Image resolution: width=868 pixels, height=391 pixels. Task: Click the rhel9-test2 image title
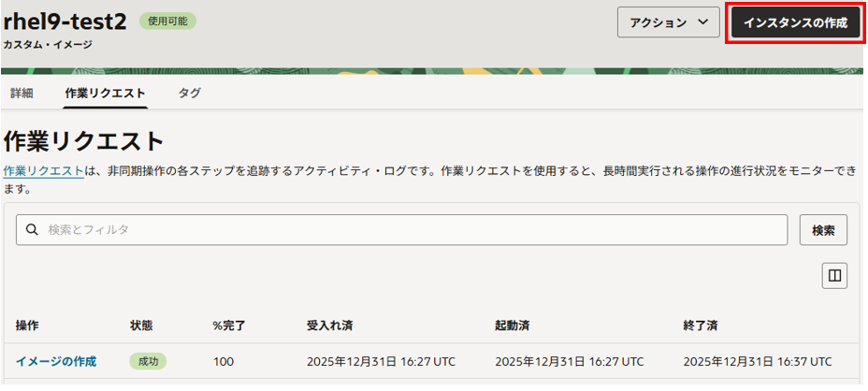click(65, 22)
